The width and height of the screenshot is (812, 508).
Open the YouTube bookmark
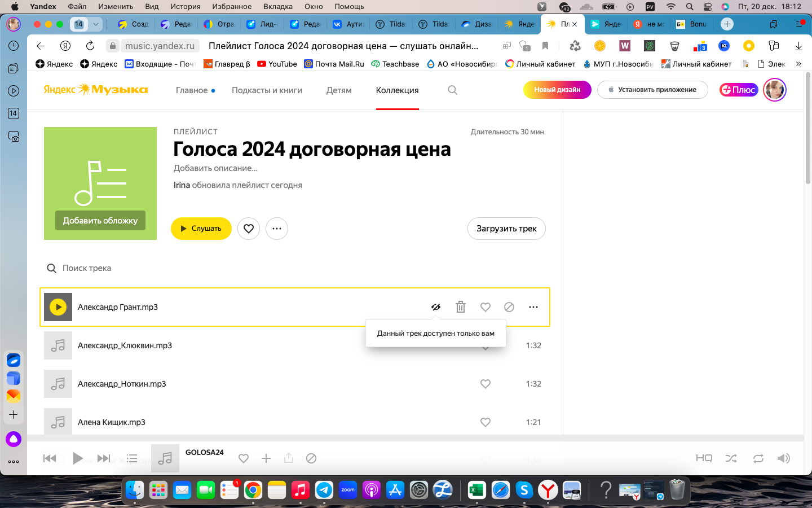pyautogui.click(x=277, y=64)
